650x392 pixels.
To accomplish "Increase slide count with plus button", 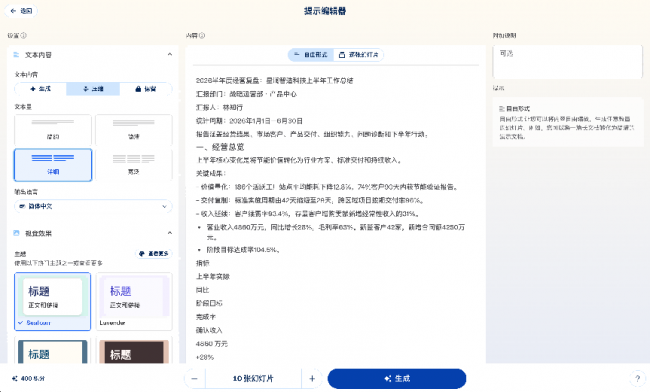I will 312,379.
